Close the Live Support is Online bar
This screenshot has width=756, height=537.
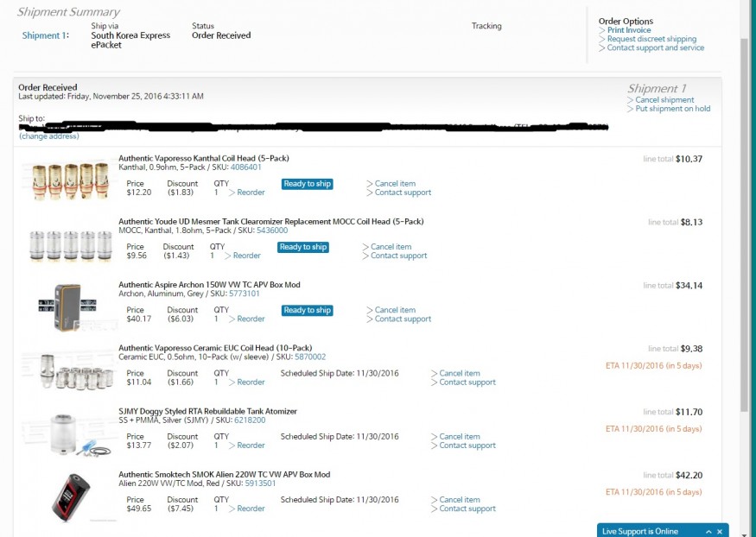click(x=720, y=532)
